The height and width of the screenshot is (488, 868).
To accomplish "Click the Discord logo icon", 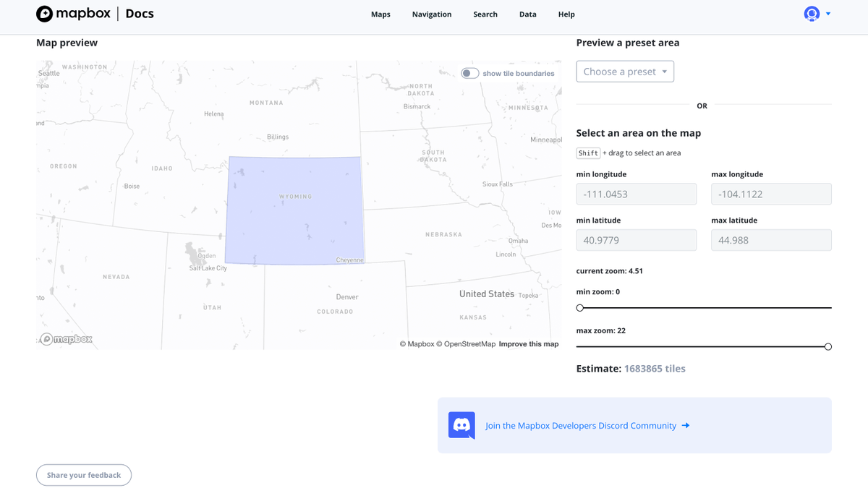I will pos(461,426).
